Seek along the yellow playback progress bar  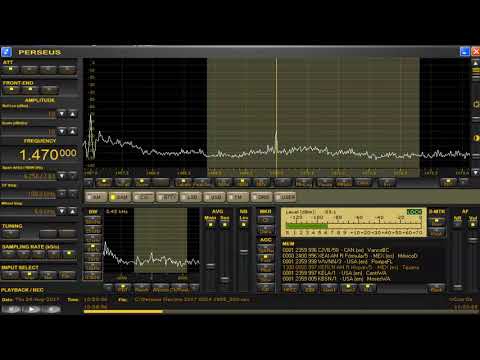click(123, 312)
